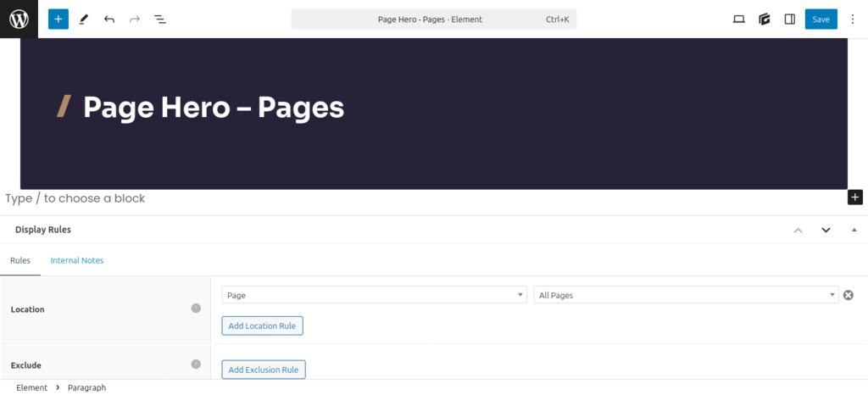Switch to the Internal Notes tab
Screen dimensions: 868x395
point(77,260)
